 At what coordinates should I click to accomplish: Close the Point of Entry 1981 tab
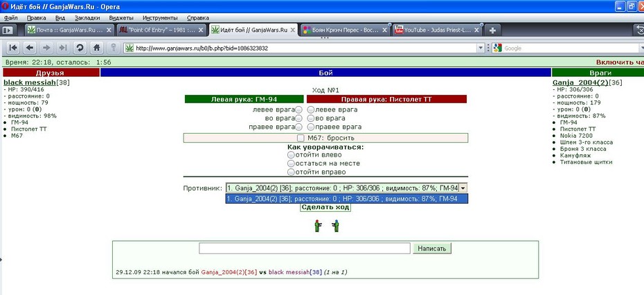[x=201, y=30]
